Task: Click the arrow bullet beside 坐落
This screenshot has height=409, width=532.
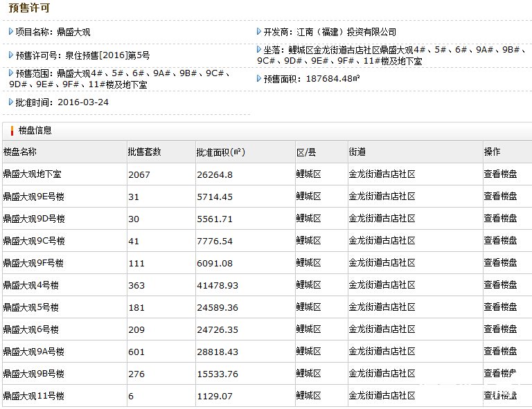Action: point(260,50)
